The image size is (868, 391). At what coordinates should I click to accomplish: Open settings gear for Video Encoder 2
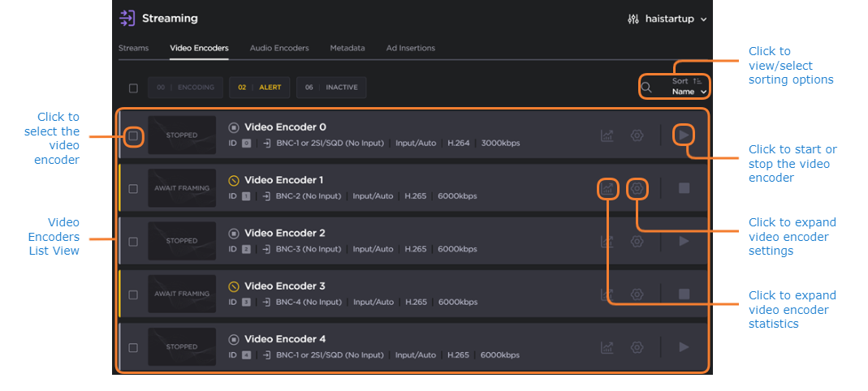[637, 242]
